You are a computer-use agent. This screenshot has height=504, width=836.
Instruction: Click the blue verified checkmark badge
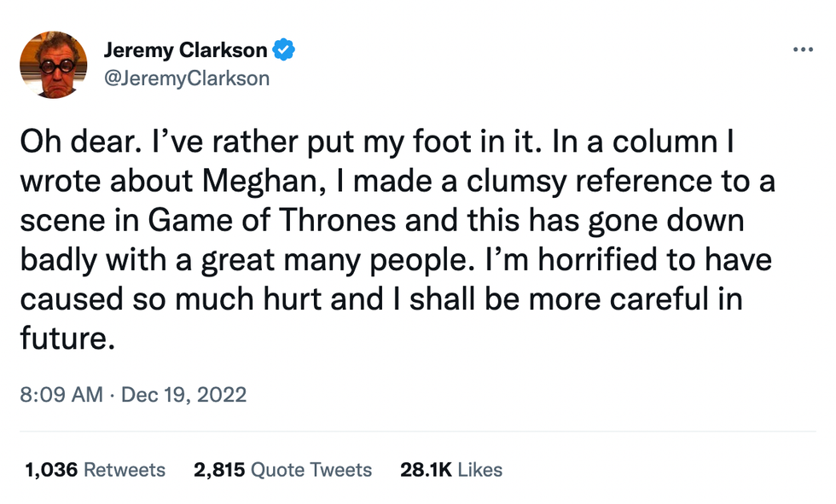284,50
